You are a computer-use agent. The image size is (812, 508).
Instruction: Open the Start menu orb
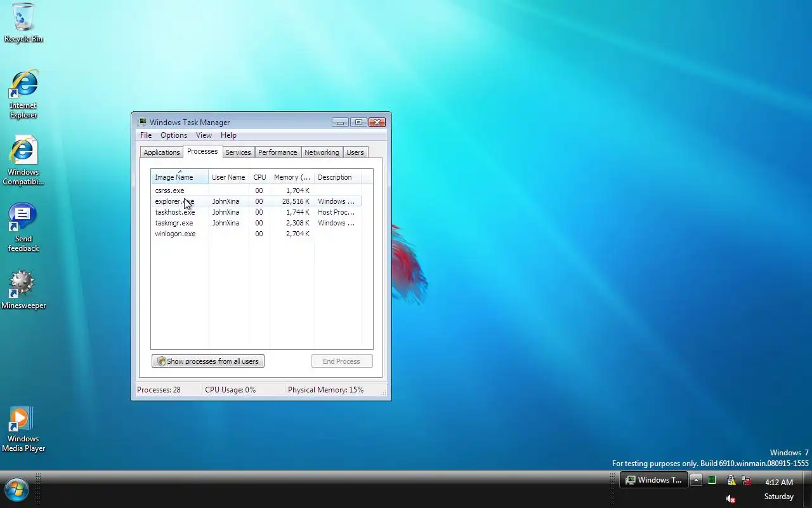(16, 490)
